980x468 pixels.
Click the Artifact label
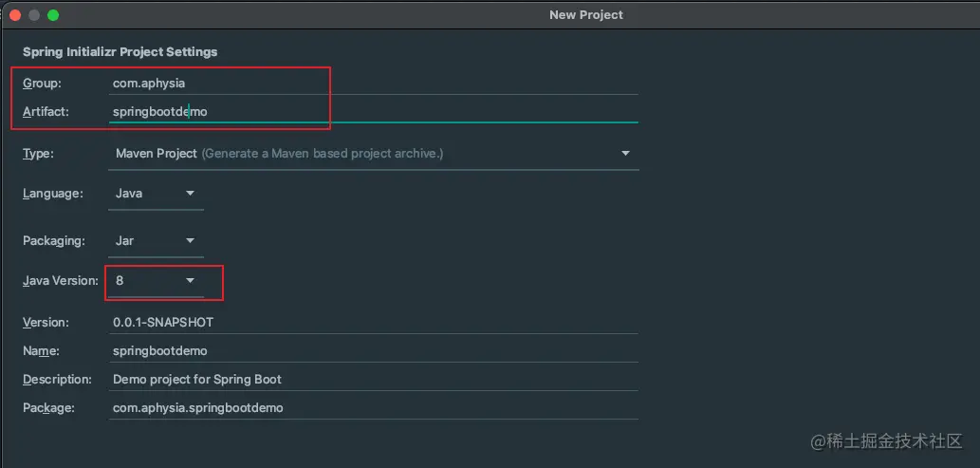(46, 111)
